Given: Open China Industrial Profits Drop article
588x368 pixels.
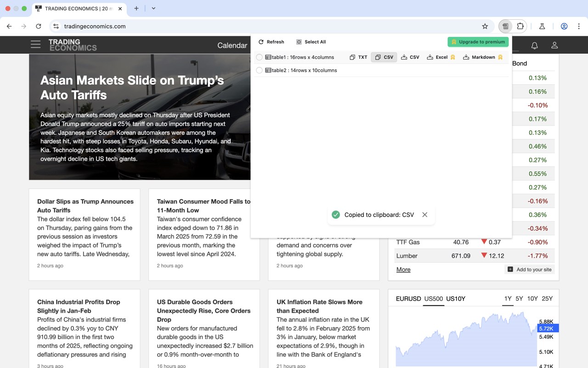Looking at the screenshot, I should point(79,306).
